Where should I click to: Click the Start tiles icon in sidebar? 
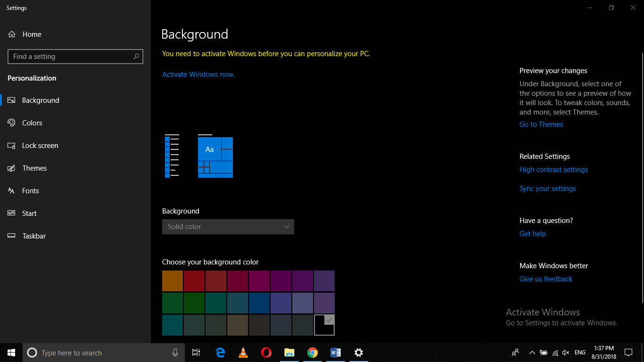point(12,214)
